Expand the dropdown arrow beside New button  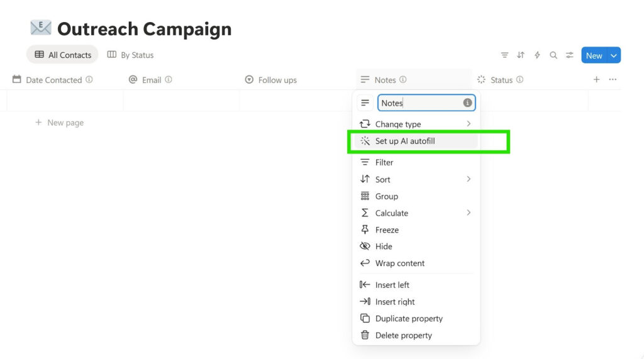[614, 55]
